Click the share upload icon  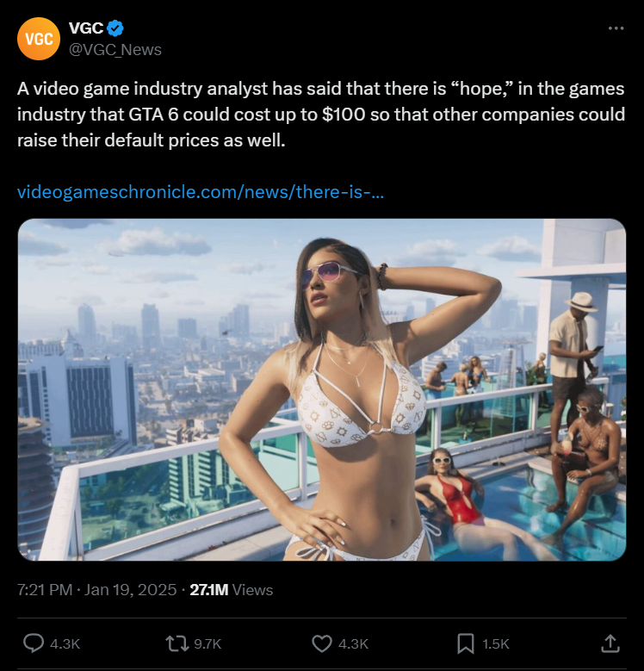pos(610,643)
